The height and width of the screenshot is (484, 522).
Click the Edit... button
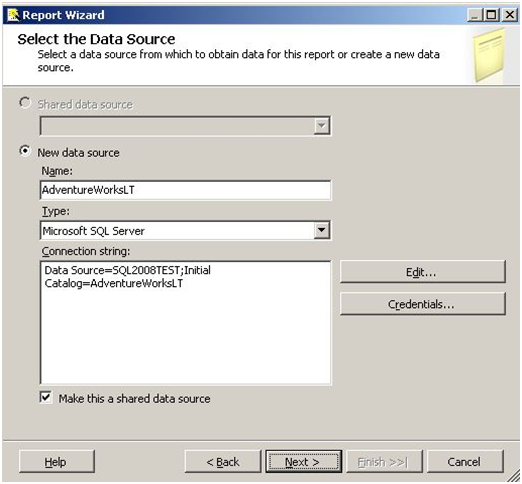click(x=423, y=272)
